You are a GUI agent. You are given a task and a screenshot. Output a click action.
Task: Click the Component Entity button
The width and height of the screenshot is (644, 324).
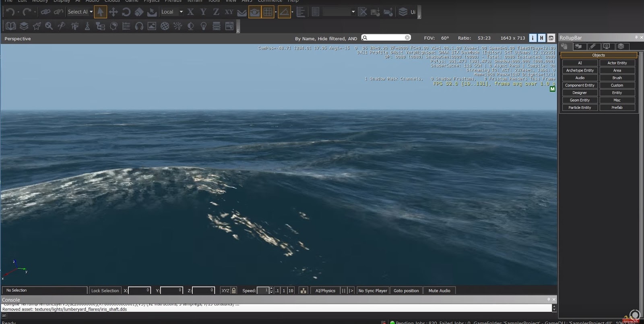(x=580, y=85)
